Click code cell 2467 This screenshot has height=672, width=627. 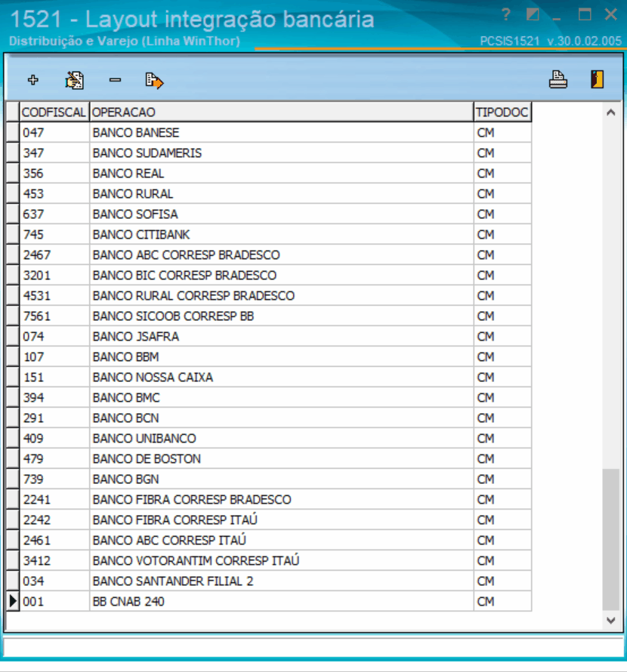coord(54,255)
